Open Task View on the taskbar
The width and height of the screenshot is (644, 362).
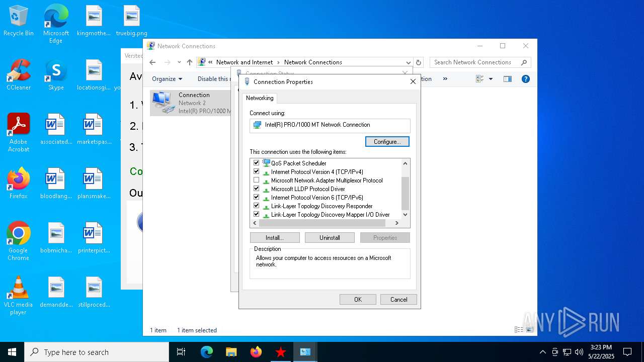(181, 352)
